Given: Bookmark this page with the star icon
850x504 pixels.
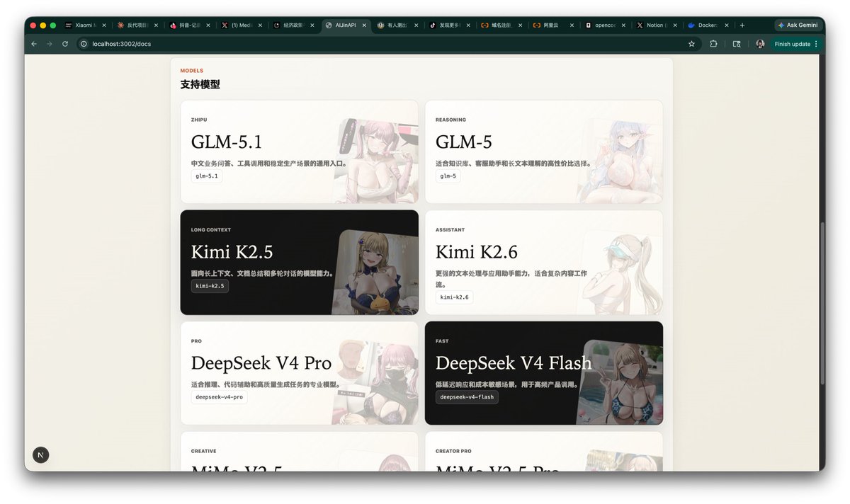Looking at the screenshot, I should (691, 44).
